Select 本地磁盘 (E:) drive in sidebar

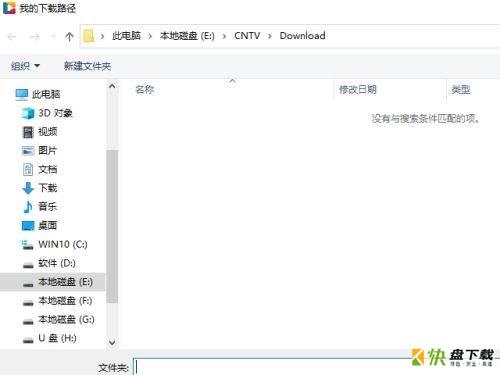[53, 282]
